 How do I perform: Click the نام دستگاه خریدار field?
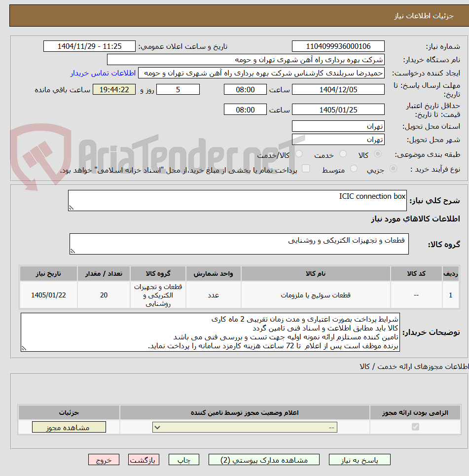point(246,60)
